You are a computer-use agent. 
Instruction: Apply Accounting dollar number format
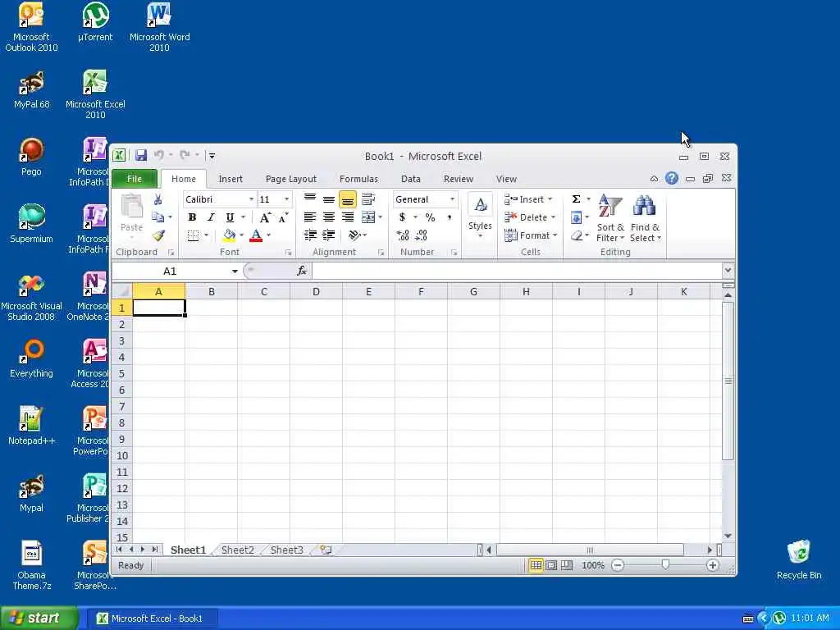[x=402, y=217]
